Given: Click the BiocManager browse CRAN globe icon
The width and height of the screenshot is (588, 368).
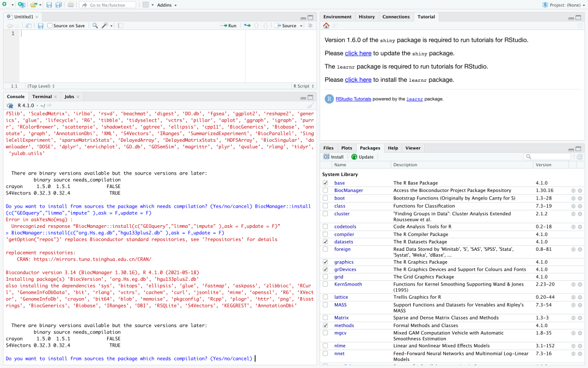Looking at the screenshot, I should (573, 191).
